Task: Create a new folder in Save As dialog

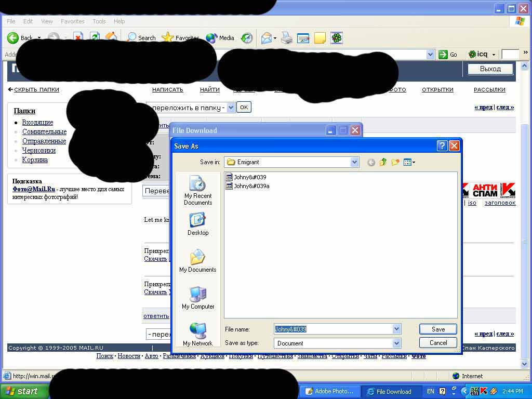Action: (395, 162)
